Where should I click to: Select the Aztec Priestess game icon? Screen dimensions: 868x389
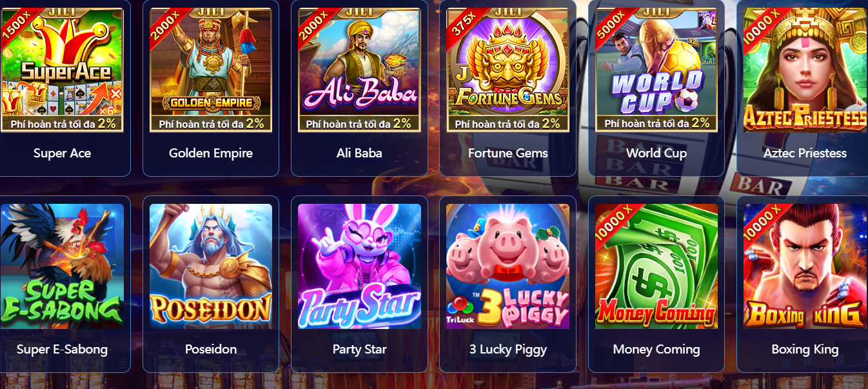coord(805,70)
